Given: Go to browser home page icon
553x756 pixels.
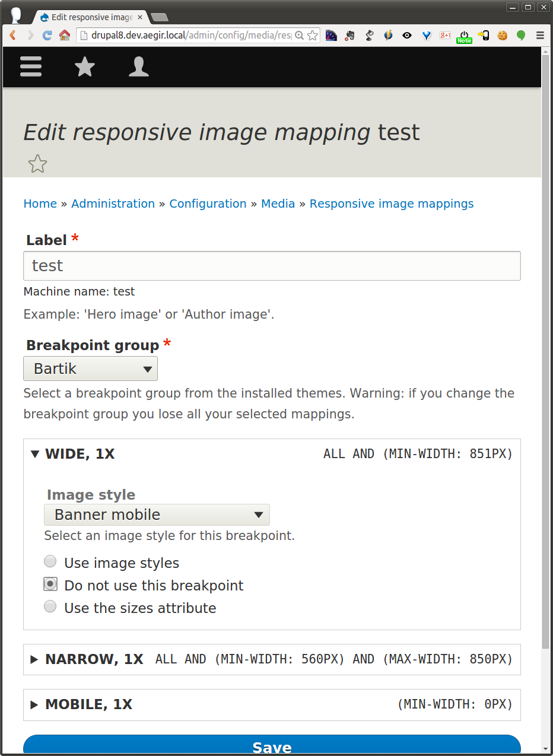Looking at the screenshot, I should click(65, 36).
